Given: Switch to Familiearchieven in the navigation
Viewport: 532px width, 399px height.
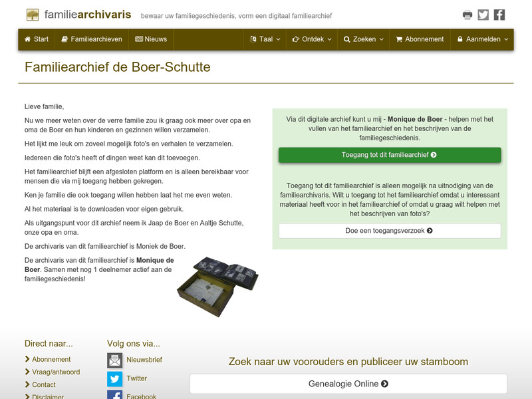Looking at the screenshot, I should click(x=94, y=39).
